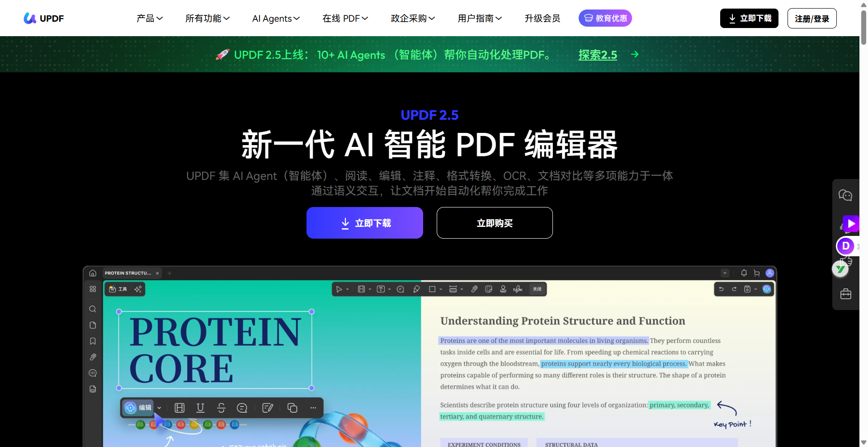The image size is (868, 447).
Task: Expand the dropdown arrow next to the cursor tool
Action: point(347,289)
